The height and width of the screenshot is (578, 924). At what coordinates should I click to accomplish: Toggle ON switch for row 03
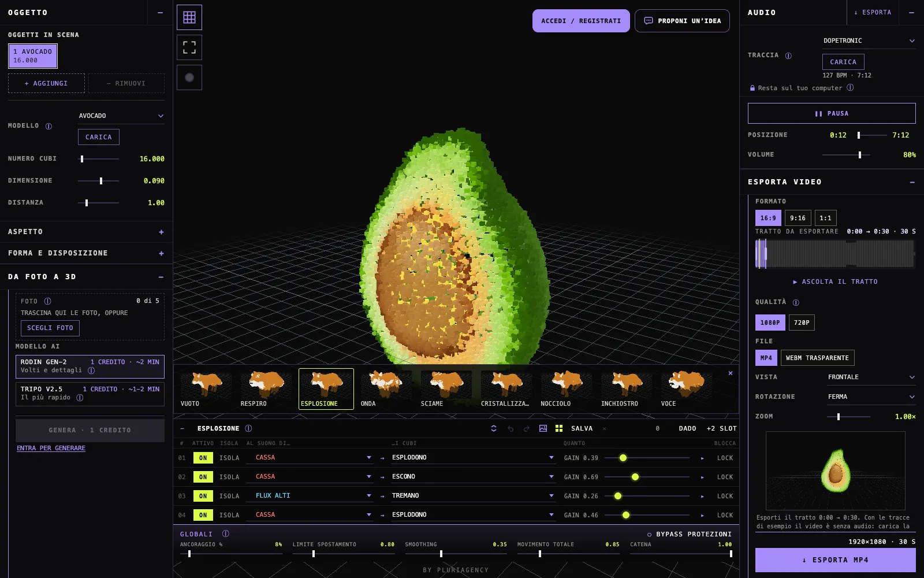203,496
